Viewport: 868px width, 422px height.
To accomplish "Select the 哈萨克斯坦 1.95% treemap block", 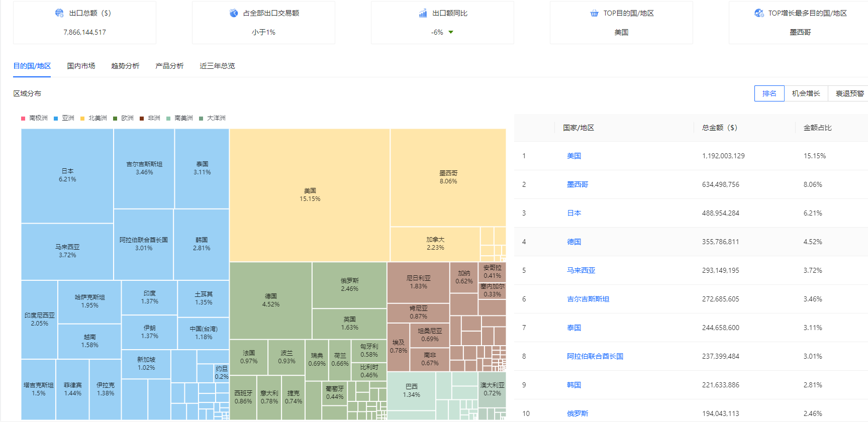I will click(x=90, y=301).
